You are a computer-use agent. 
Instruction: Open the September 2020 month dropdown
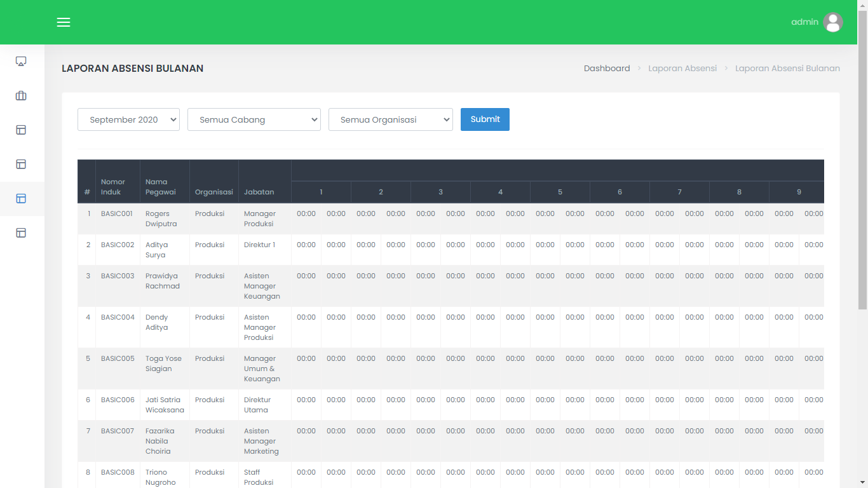click(128, 119)
